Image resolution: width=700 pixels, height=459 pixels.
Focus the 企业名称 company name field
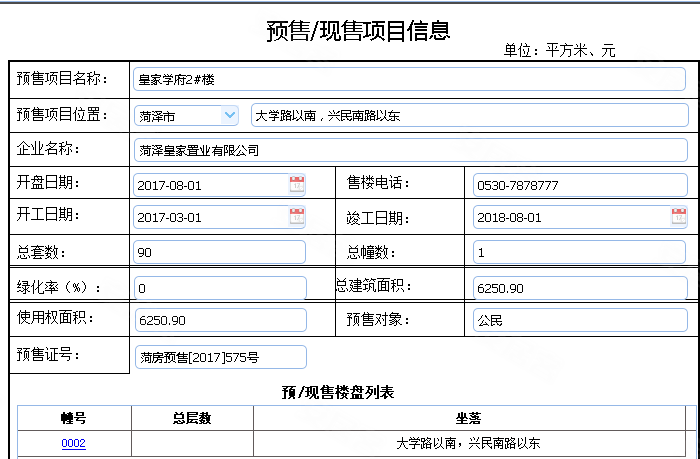(x=410, y=151)
